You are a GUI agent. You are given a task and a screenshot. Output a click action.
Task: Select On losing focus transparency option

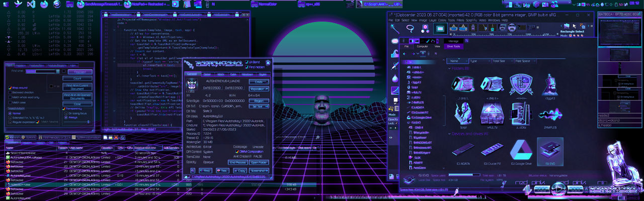point(65,114)
